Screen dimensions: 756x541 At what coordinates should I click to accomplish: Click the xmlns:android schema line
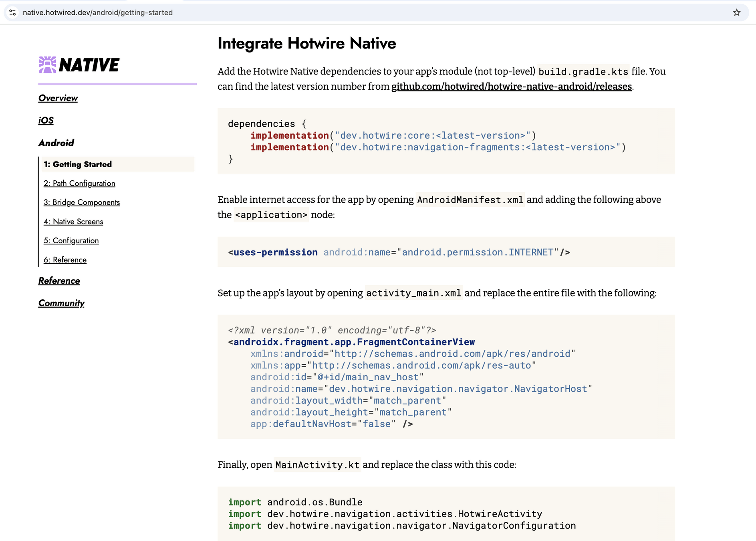413,353
